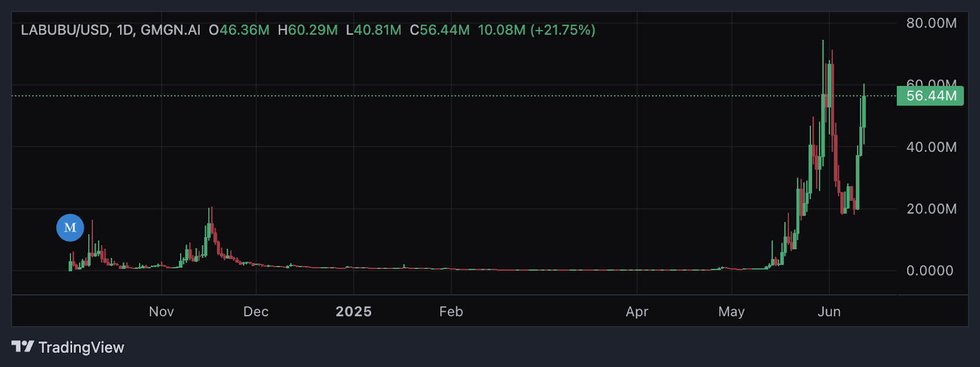
Task: Click the 80.00M price scale label
Action: coord(932,23)
